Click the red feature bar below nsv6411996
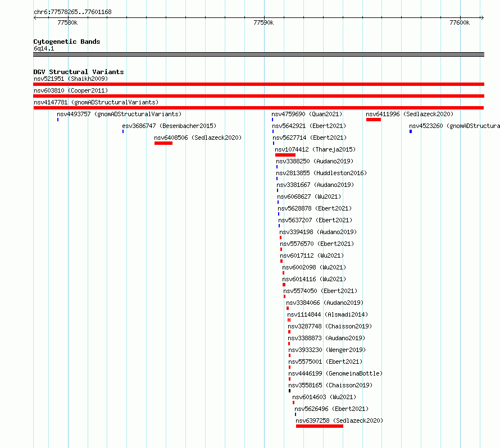The width and height of the screenshot is (500, 448). [x=374, y=120]
